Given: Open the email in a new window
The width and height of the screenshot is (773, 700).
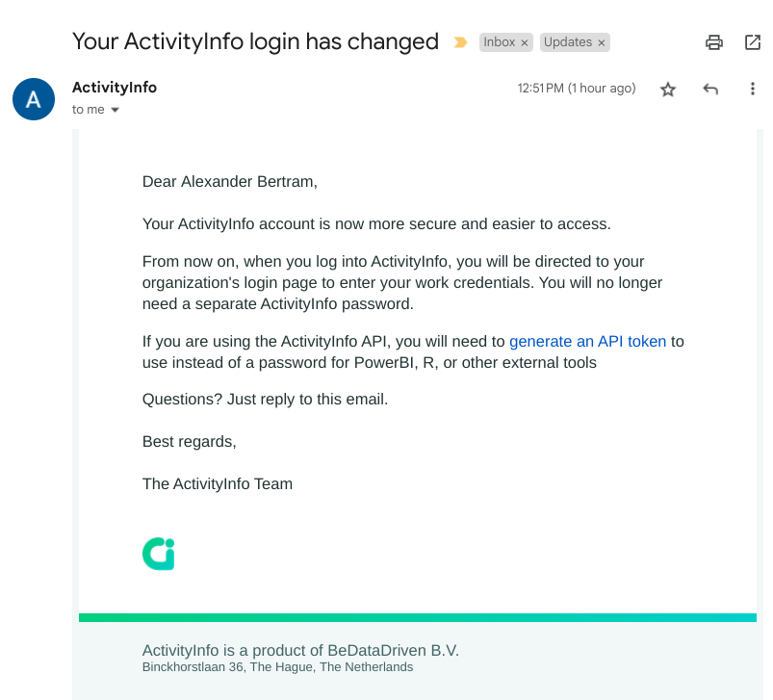Looking at the screenshot, I should (752, 42).
